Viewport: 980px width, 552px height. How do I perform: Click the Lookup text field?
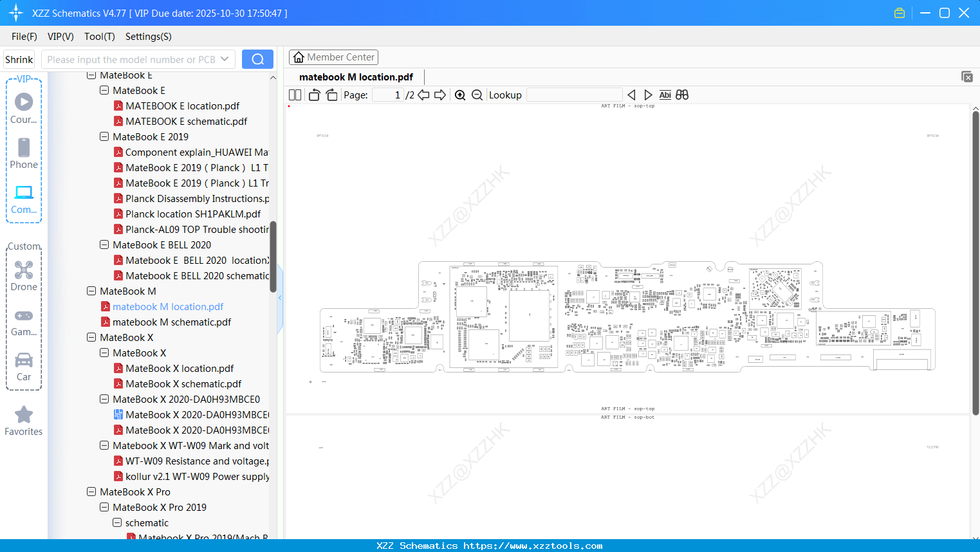point(574,95)
